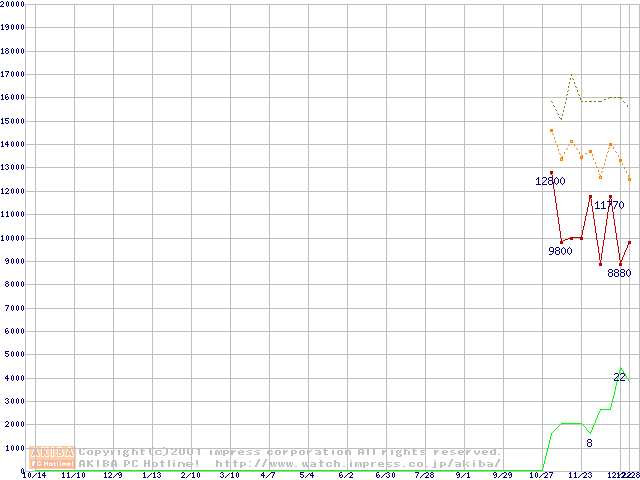Select the 22 label on the green line
This screenshot has height=480, width=640.
coord(619,377)
